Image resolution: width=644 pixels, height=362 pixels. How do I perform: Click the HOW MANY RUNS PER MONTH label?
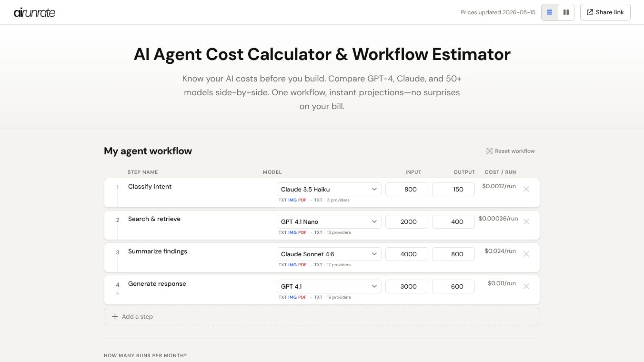click(145, 356)
